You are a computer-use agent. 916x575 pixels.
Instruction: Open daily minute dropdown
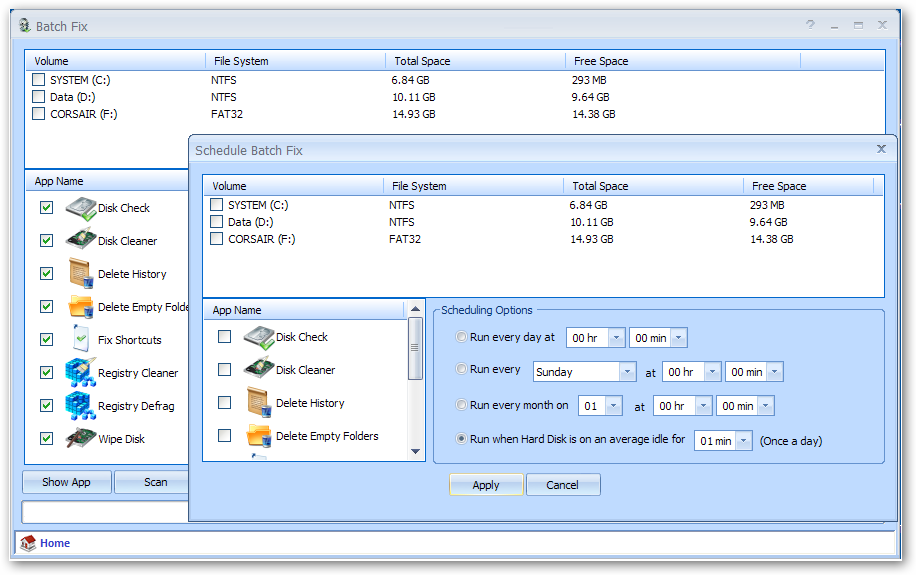[x=678, y=338]
